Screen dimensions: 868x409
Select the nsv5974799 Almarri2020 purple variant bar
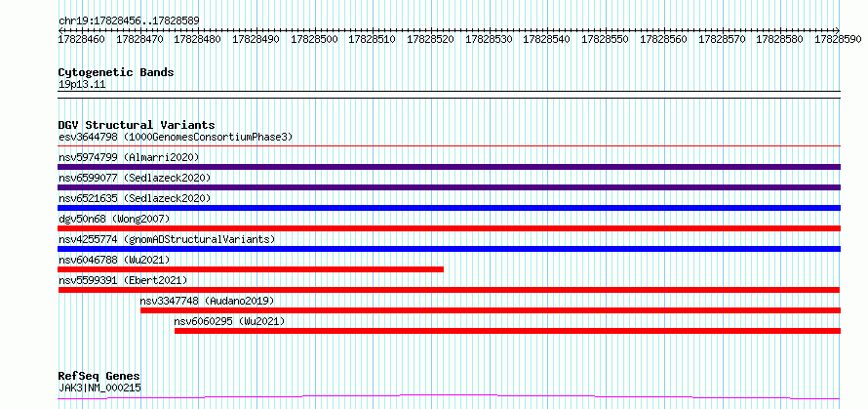pyautogui.click(x=449, y=167)
